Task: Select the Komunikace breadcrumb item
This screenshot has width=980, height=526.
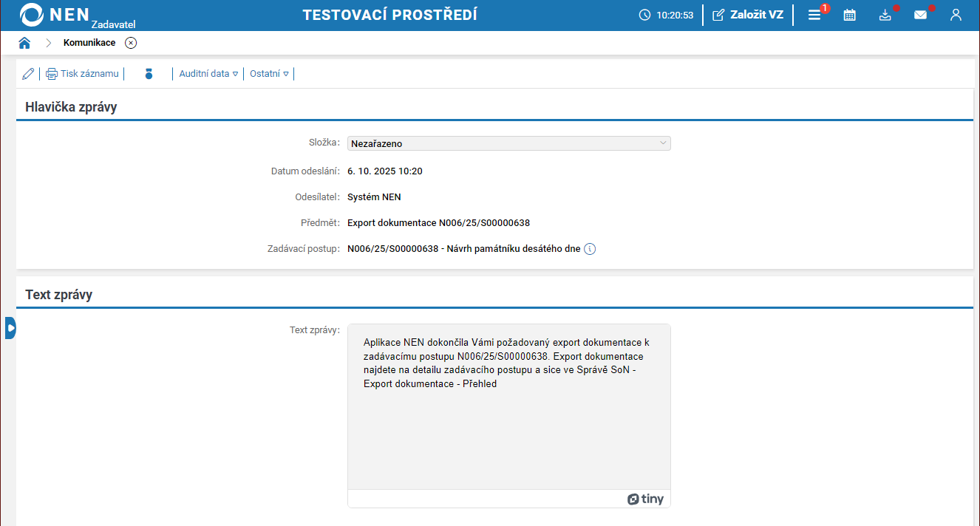Action: pos(89,43)
